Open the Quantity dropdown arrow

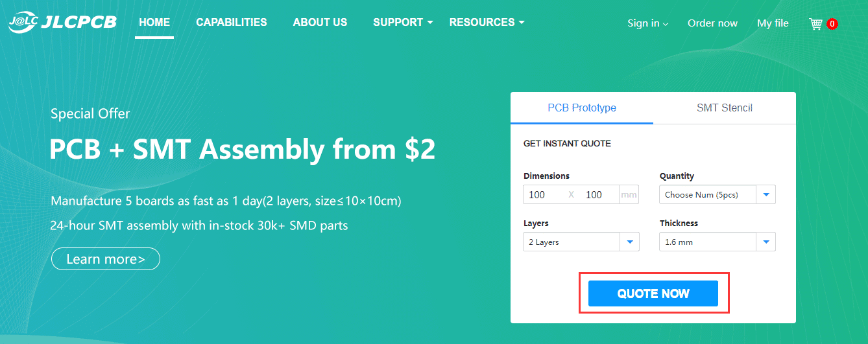tap(766, 194)
